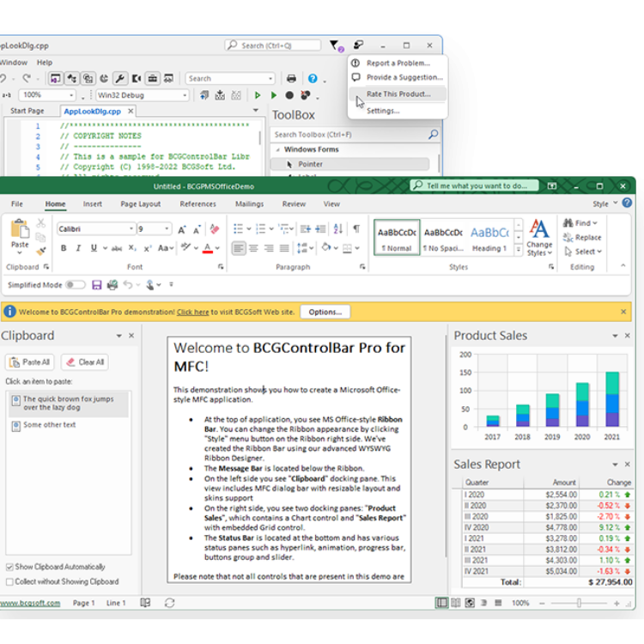Toggle the Simplified Mode switch
644x644 pixels.
76,285
